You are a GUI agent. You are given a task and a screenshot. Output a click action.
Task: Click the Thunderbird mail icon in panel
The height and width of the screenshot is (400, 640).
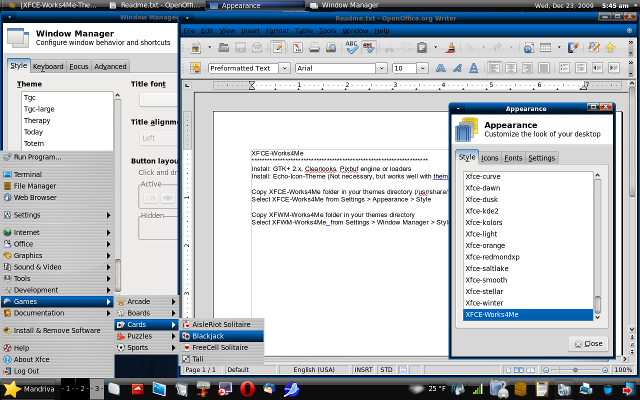269,389
